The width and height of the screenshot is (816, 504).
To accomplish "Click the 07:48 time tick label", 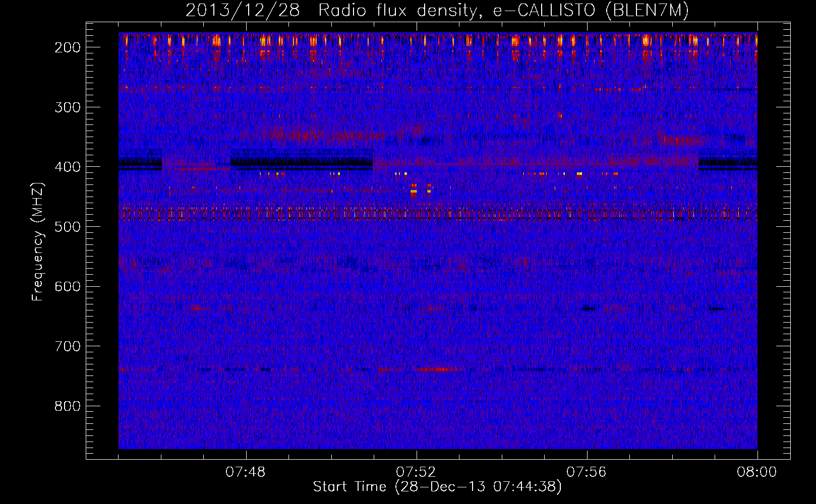I will tap(246, 472).
